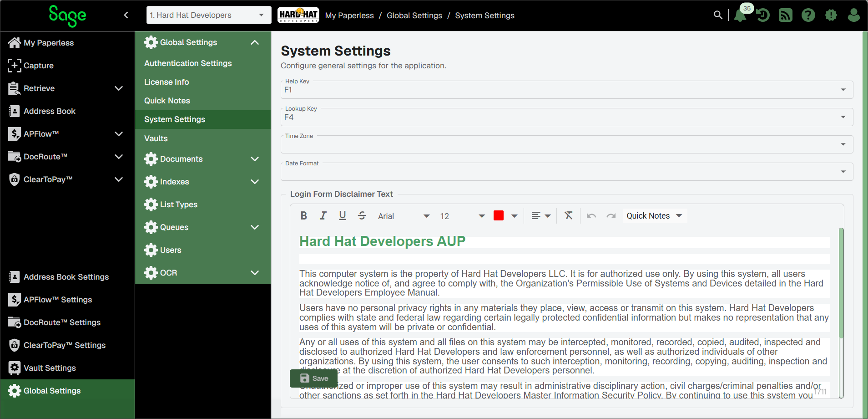The height and width of the screenshot is (419, 868).
Task: Apply underline formatting in the editor
Action: (343, 216)
